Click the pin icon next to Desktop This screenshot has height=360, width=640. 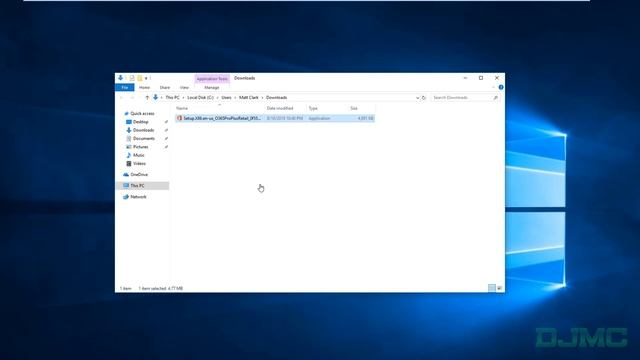(x=166, y=122)
